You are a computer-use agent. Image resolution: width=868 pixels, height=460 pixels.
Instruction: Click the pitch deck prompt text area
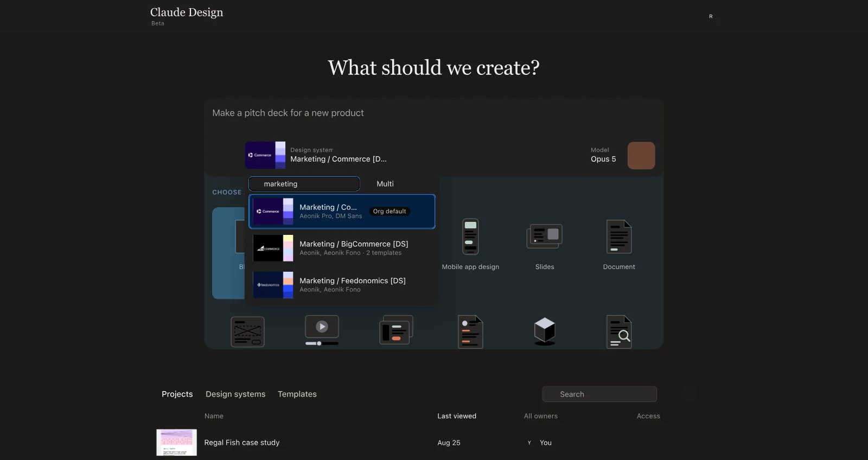click(434, 113)
